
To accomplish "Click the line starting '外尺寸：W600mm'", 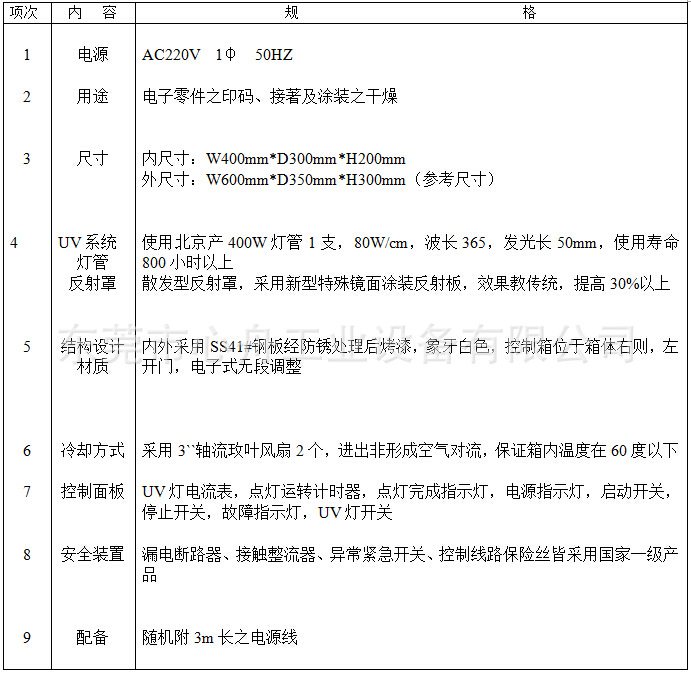I will pyautogui.click(x=318, y=180).
